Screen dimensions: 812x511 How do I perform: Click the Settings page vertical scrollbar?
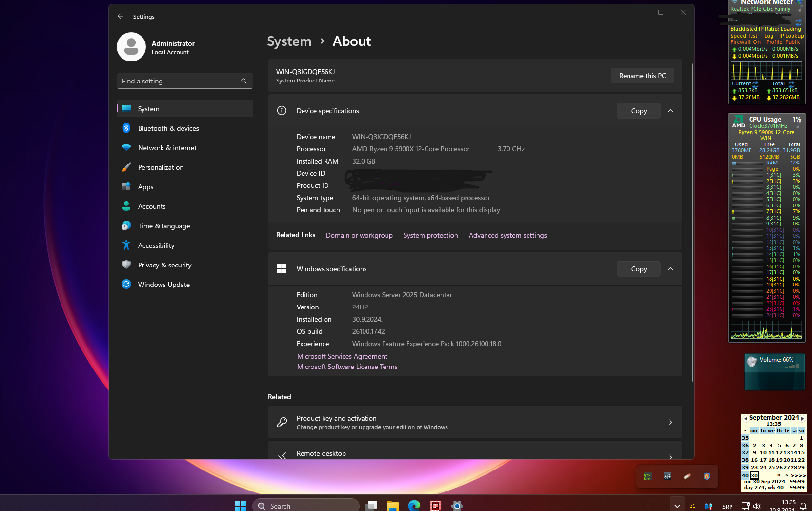pyautogui.click(x=692, y=222)
